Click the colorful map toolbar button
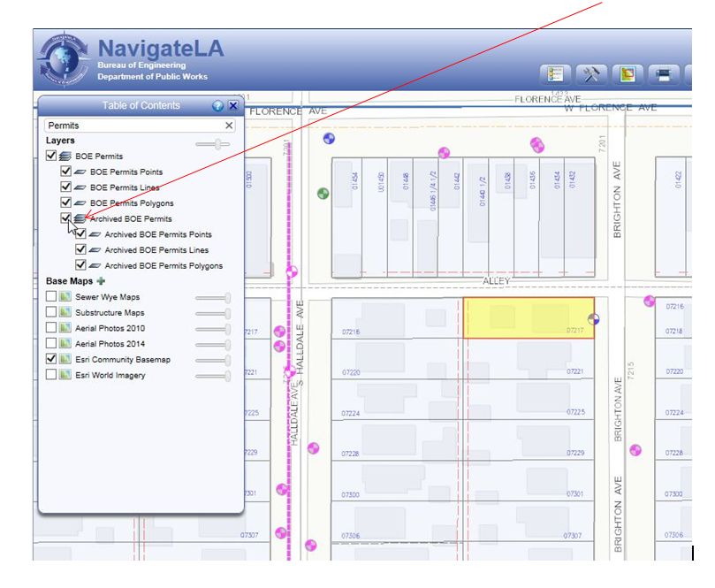715x588 pixels. [628, 74]
